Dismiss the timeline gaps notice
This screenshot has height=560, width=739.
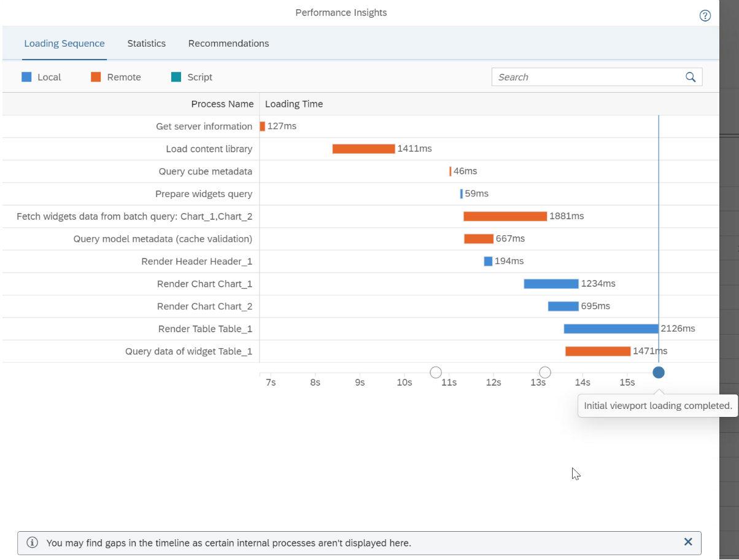tap(687, 542)
